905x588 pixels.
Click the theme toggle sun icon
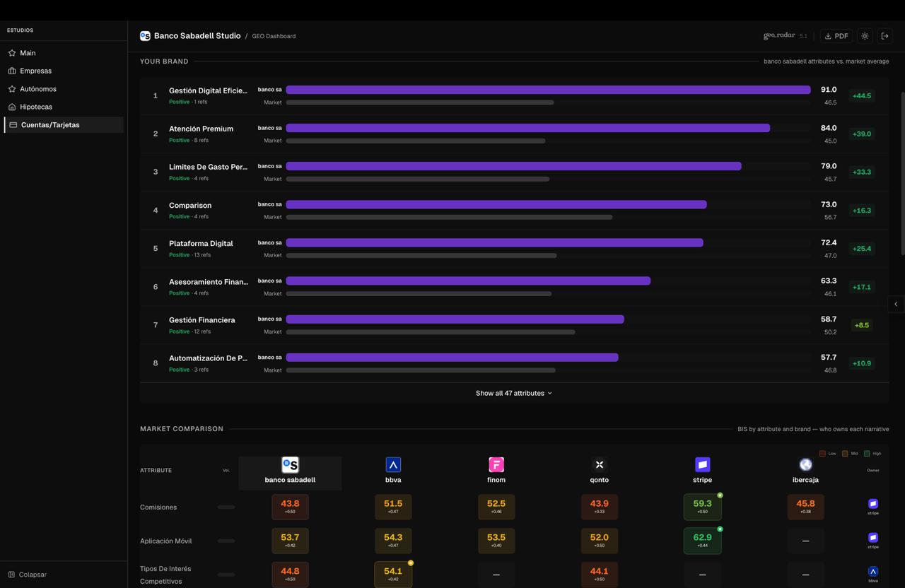pyautogui.click(x=865, y=36)
